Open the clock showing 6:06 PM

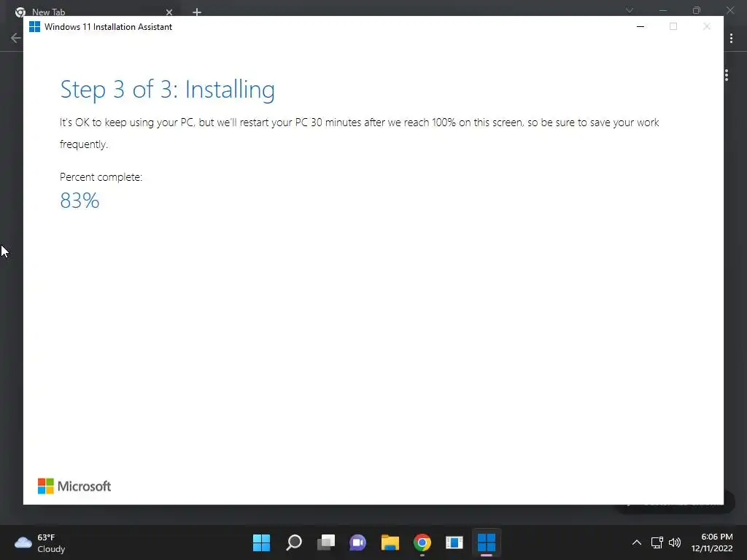click(712, 542)
